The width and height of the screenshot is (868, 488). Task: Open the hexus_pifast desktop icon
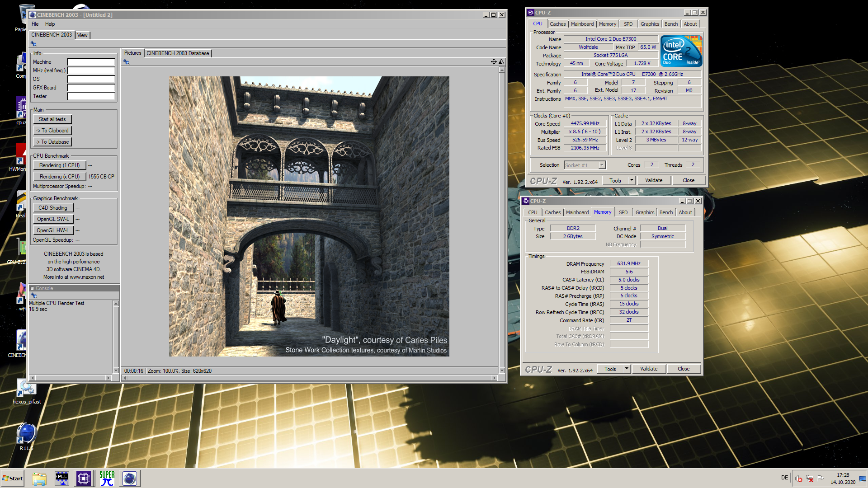coord(27,391)
